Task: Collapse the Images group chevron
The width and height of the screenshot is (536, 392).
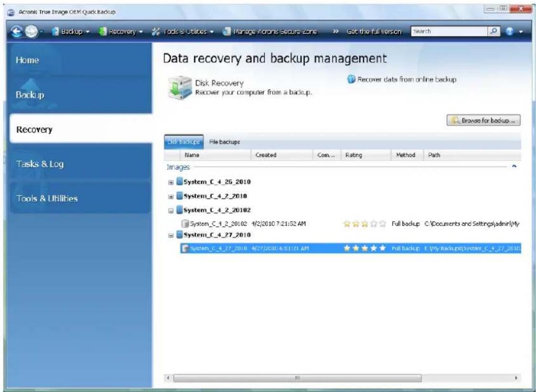Action: (x=514, y=166)
